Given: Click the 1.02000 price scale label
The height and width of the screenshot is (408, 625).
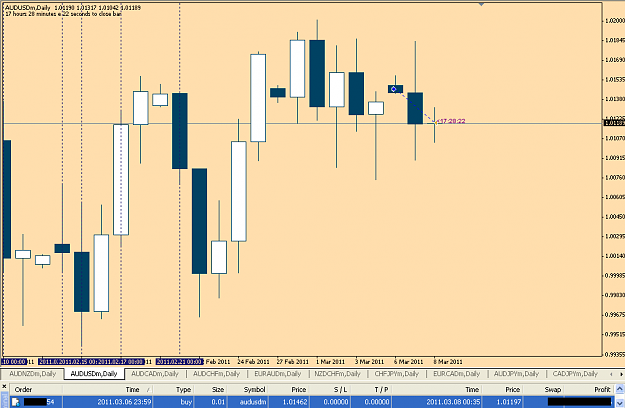Looking at the screenshot, I should pyautogui.click(x=615, y=21).
